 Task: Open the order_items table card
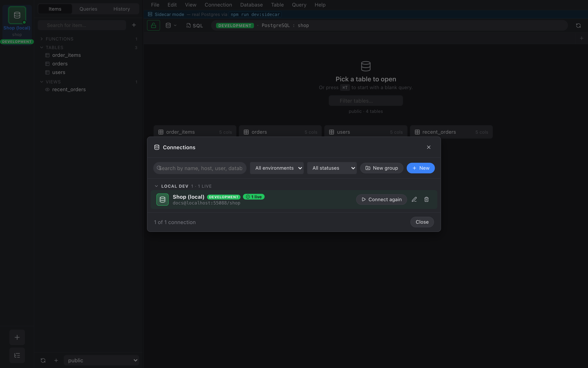coord(195,132)
